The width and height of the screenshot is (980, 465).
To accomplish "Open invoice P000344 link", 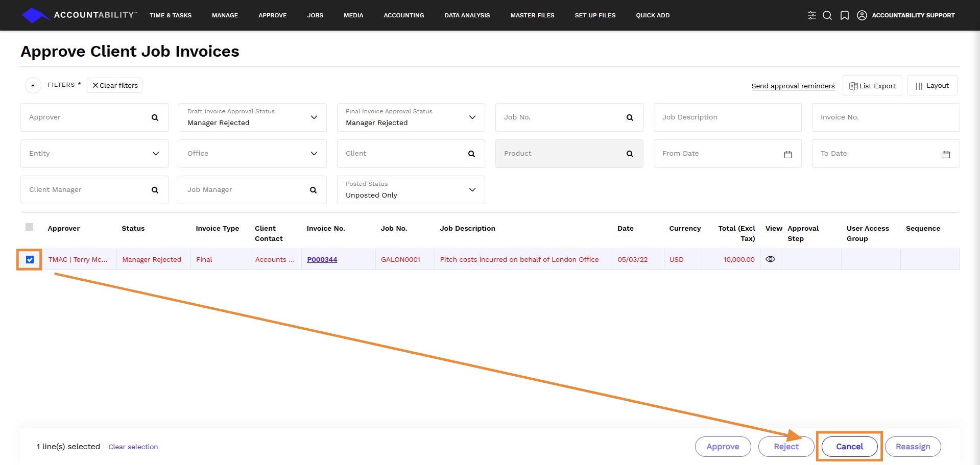I will tap(322, 259).
